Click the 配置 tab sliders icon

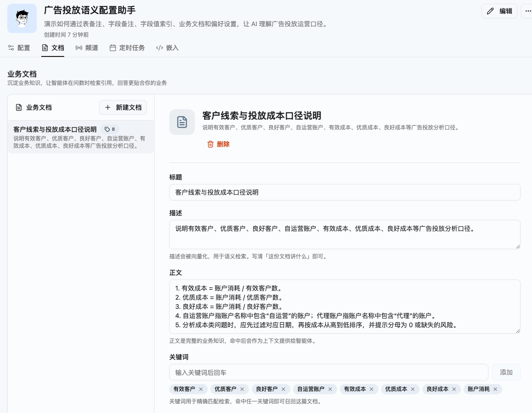tap(11, 48)
